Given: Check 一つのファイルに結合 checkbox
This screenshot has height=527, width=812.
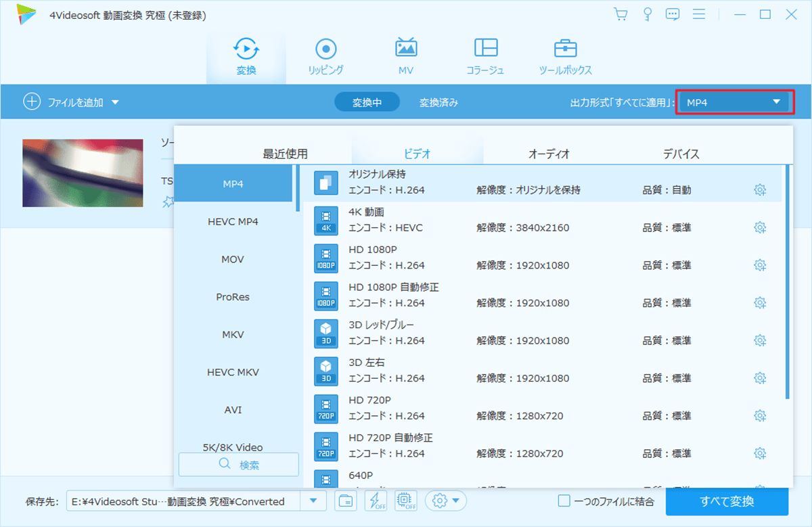Looking at the screenshot, I should pyautogui.click(x=563, y=501).
